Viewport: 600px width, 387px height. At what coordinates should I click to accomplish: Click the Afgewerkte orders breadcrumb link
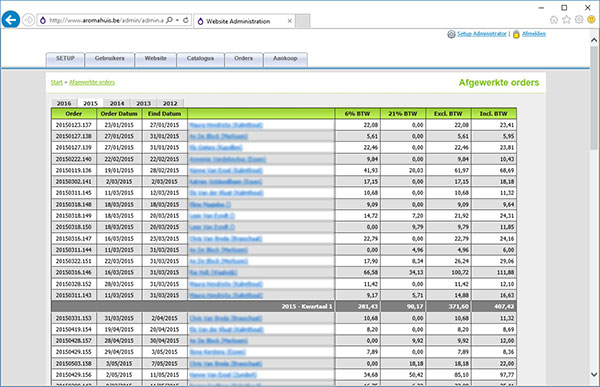(x=92, y=82)
